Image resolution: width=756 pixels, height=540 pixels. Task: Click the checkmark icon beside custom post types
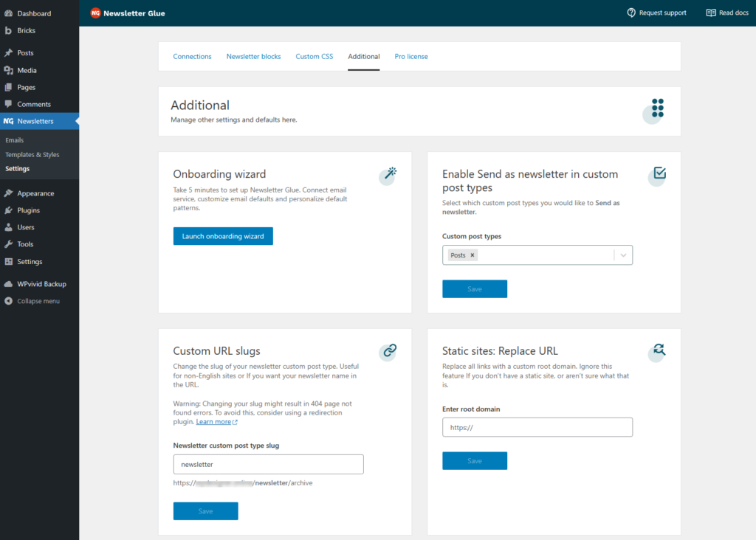(659, 173)
